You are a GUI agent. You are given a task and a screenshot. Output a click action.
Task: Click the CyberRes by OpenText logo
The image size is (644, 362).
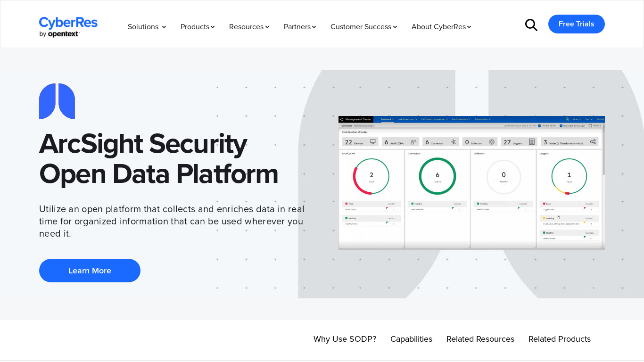68,27
